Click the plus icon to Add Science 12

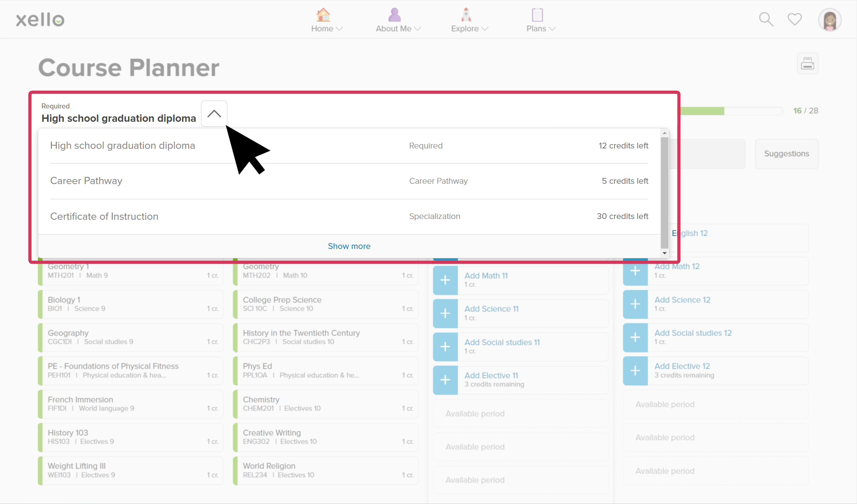tap(635, 304)
